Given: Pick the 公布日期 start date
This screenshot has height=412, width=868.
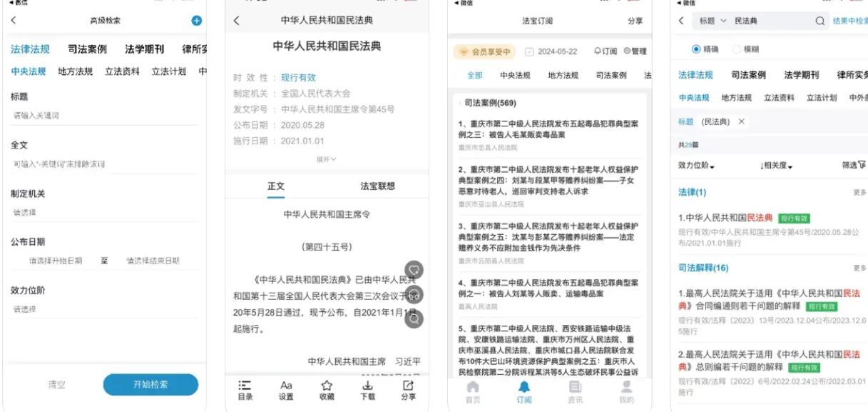Looking at the screenshot, I should tap(56, 261).
